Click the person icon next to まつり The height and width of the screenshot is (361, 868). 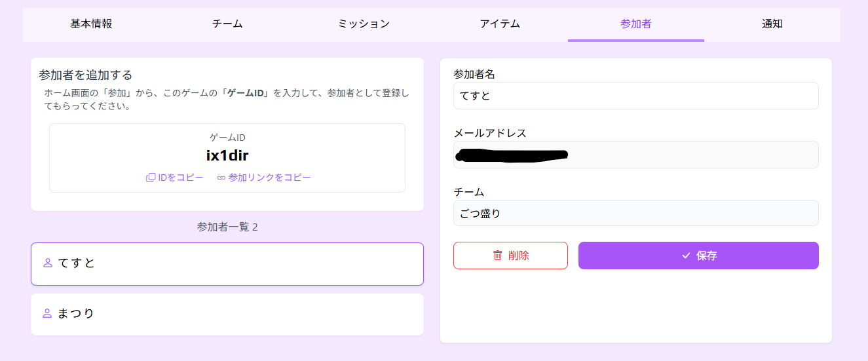tap(47, 314)
